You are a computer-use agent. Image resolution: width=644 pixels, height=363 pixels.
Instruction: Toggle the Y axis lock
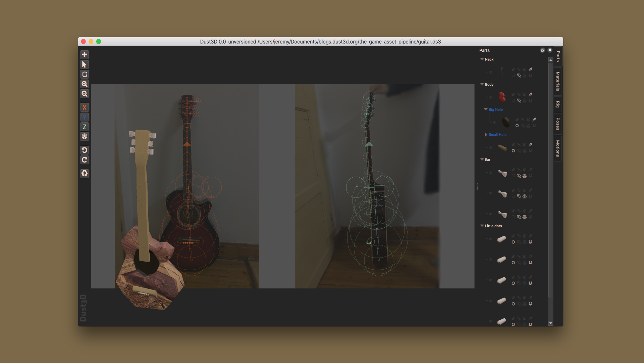click(x=85, y=117)
